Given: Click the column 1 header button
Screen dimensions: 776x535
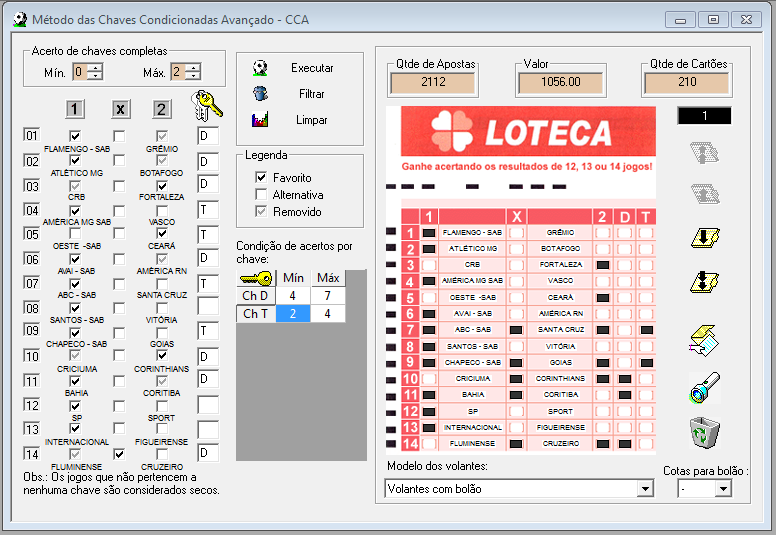Looking at the screenshot, I should click(75, 109).
